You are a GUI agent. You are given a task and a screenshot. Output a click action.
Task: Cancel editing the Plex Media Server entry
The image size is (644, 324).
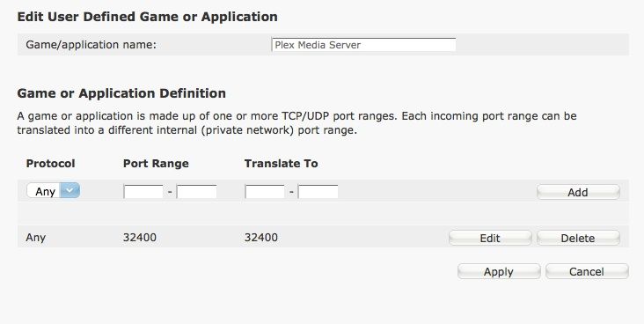tap(587, 272)
